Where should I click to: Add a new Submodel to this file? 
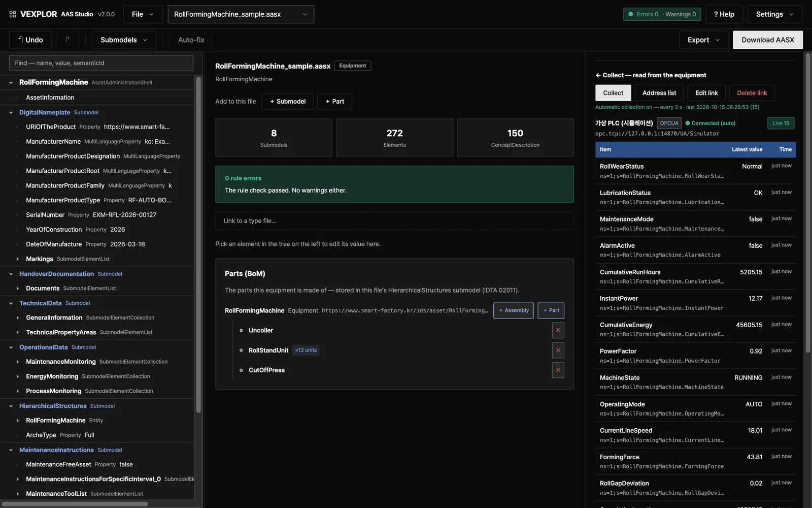click(x=287, y=101)
